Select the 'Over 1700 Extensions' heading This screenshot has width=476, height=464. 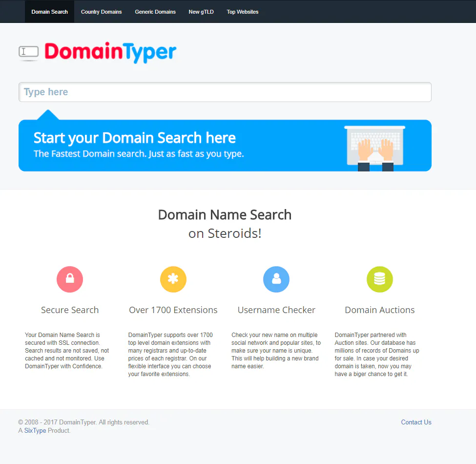tap(173, 310)
